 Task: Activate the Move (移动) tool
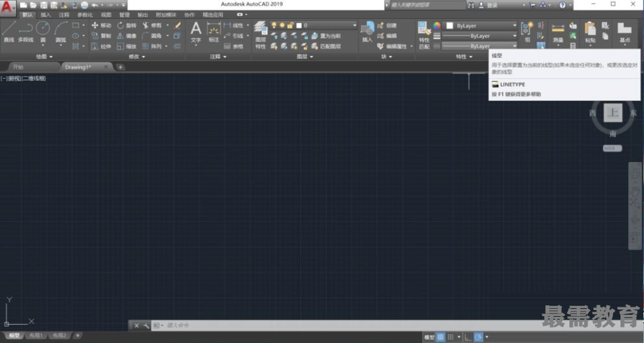101,25
